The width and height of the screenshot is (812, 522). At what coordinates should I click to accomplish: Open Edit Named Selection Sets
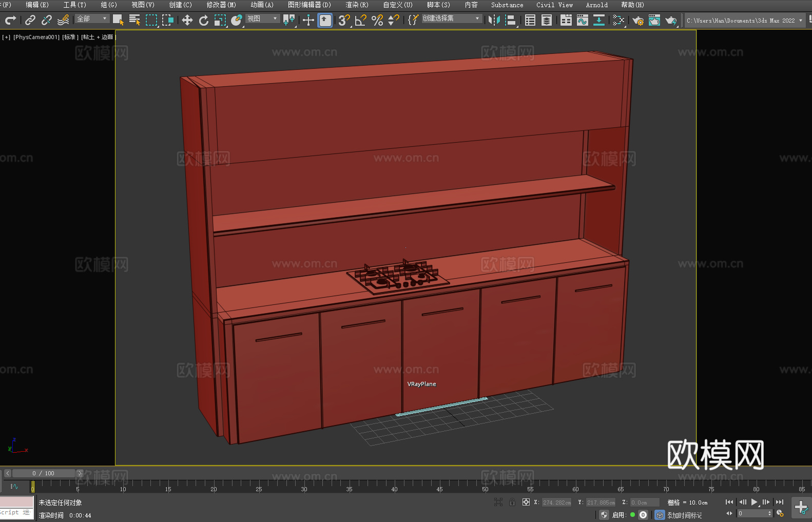tap(413, 20)
